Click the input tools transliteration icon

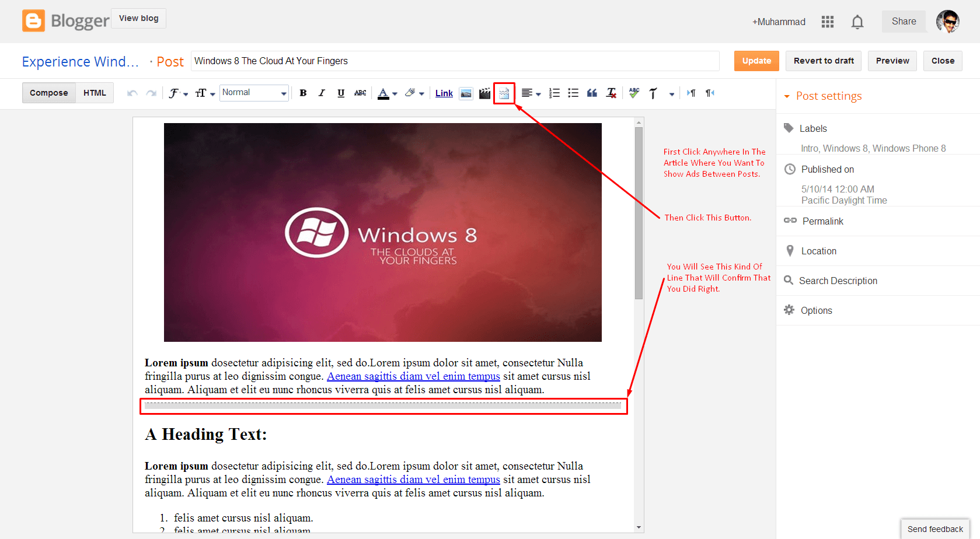pyautogui.click(x=653, y=93)
